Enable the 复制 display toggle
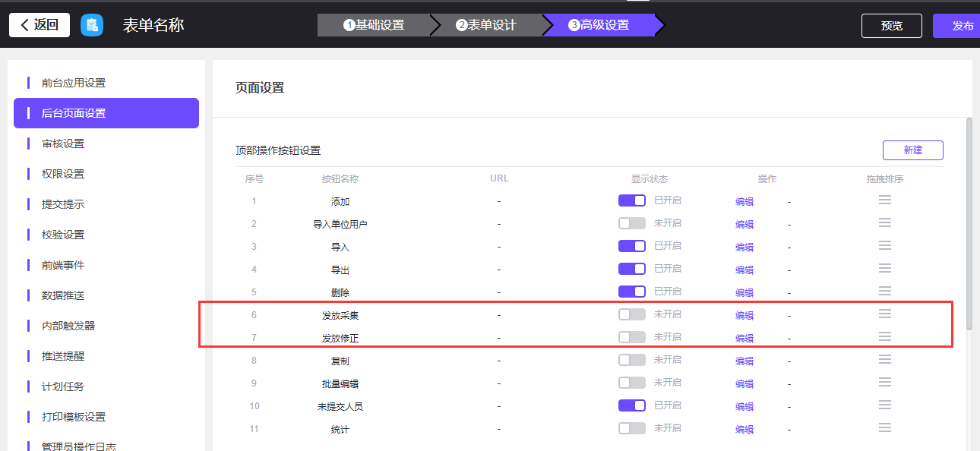980x451 pixels. pyautogui.click(x=632, y=360)
